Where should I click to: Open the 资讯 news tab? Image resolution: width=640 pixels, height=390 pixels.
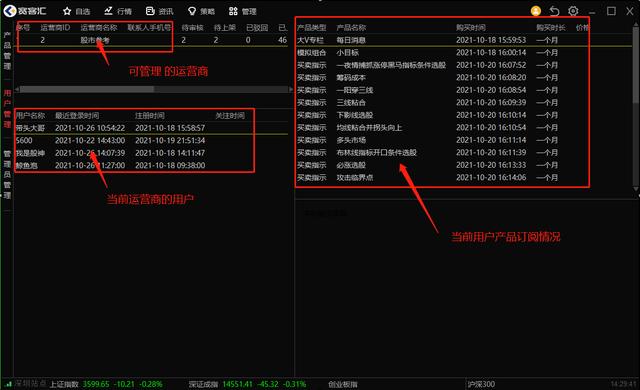(160, 11)
